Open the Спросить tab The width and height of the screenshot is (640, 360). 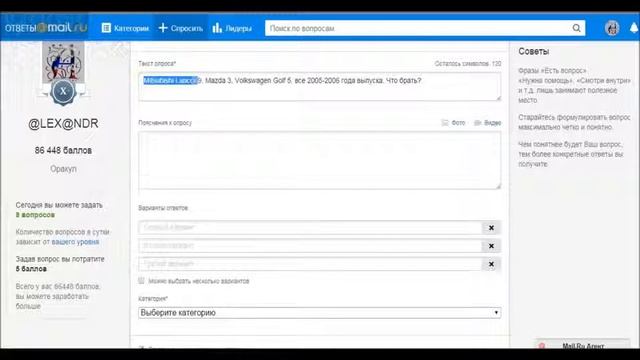click(x=180, y=28)
